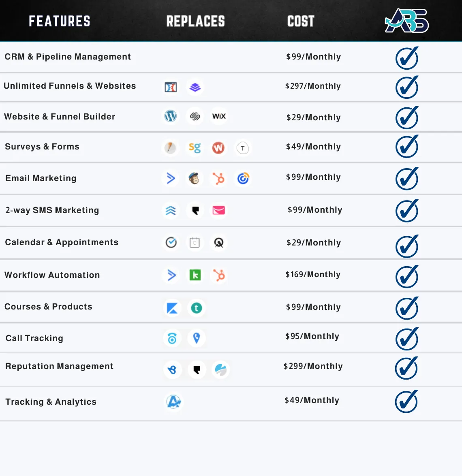The height and width of the screenshot is (476, 462).
Task: Click the HubSpot icon in Email Marketing row
Action: click(x=218, y=179)
